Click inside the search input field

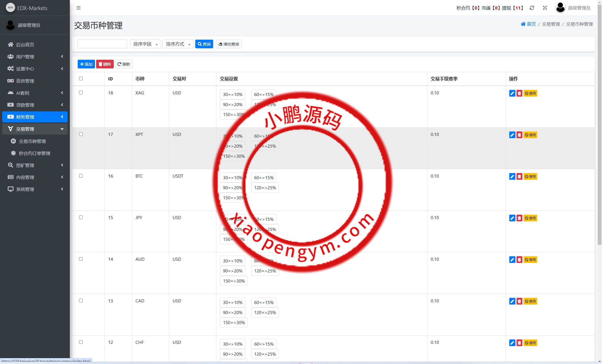pyautogui.click(x=102, y=44)
